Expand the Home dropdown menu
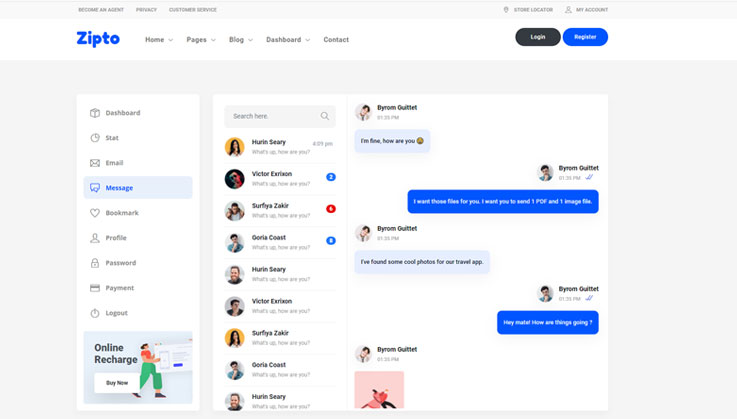 (x=158, y=40)
